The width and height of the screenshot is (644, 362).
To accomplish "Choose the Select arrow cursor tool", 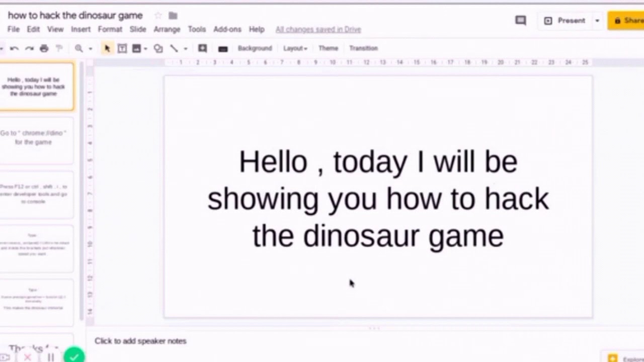I will (107, 48).
